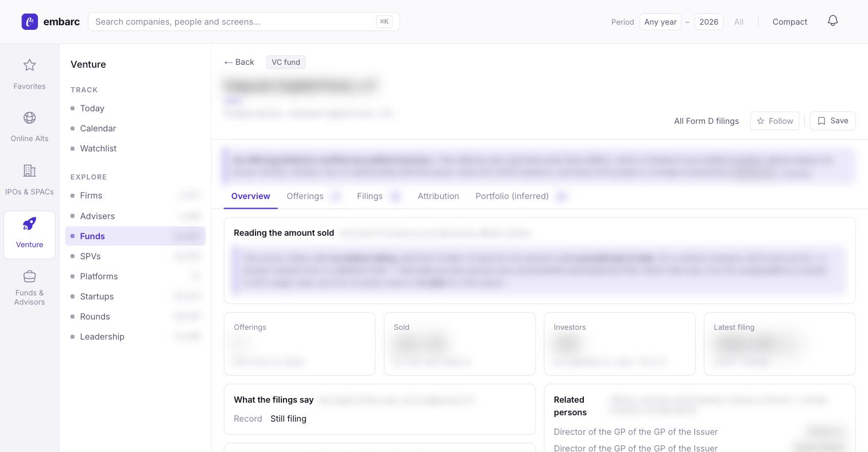Image resolution: width=868 pixels, height=452 pixels.
Task: Open Platforms in Explore list
Action: click(135, 276)
